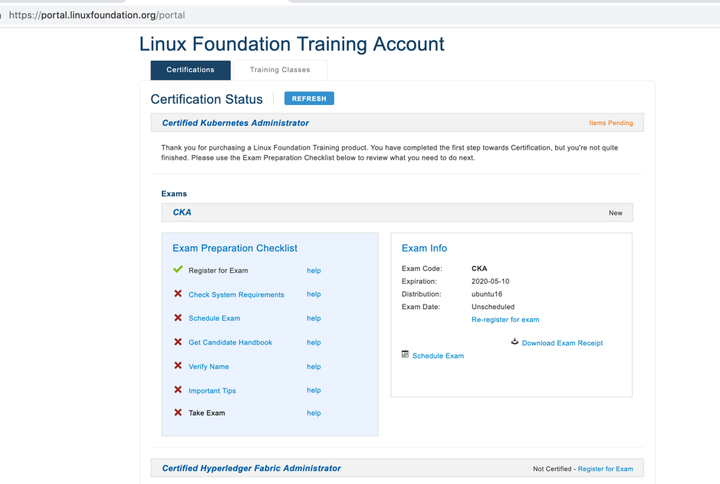Click the calendar icon next to Schedule Exam
Viewport: 720px width, 484px height.
(405, 354)
